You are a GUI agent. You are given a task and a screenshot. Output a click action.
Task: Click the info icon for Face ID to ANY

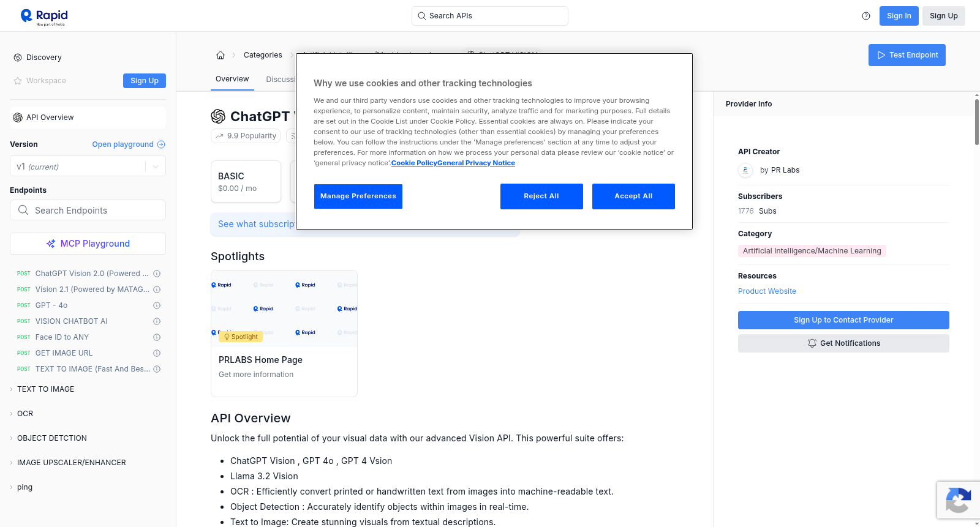pyautogui.click(x=157, y=337)
